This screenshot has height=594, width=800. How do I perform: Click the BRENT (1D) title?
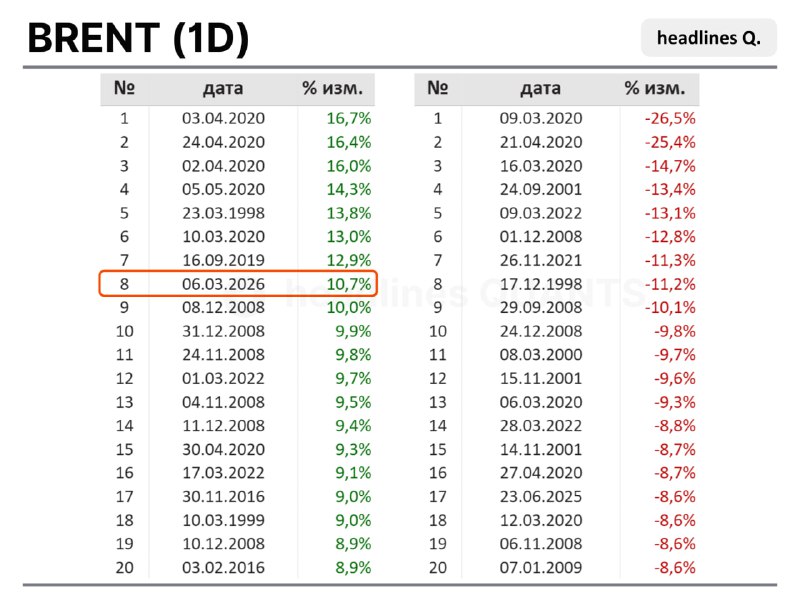[x=138, y=38]
